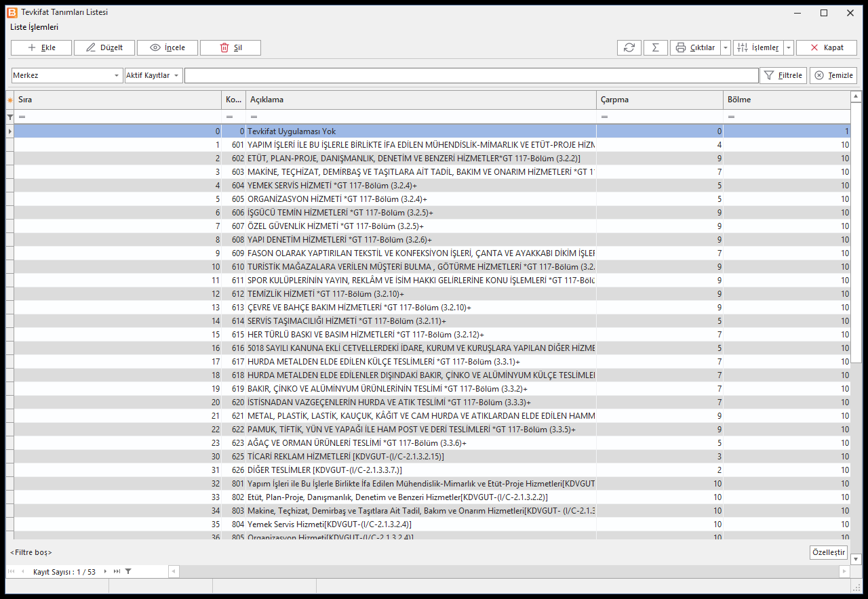868x599 pixels.
Task: Click Ekle to add a record
Action: (41, 47)
